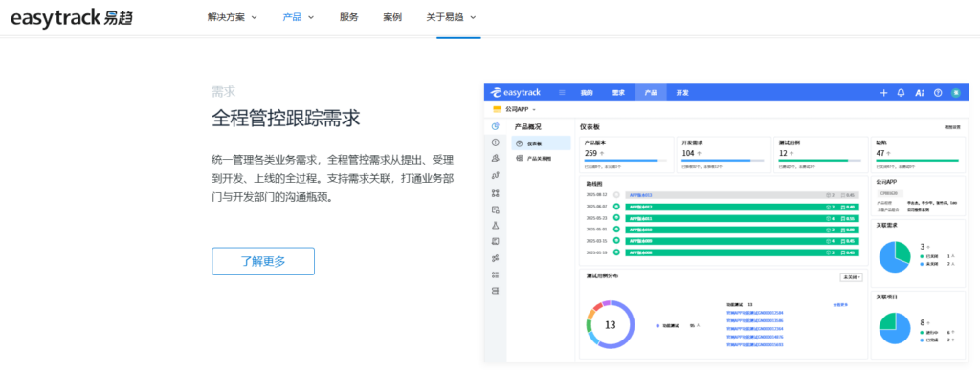Go to the 服务 page
This screenshot has width=980, height=373.
tap(348, 17)
